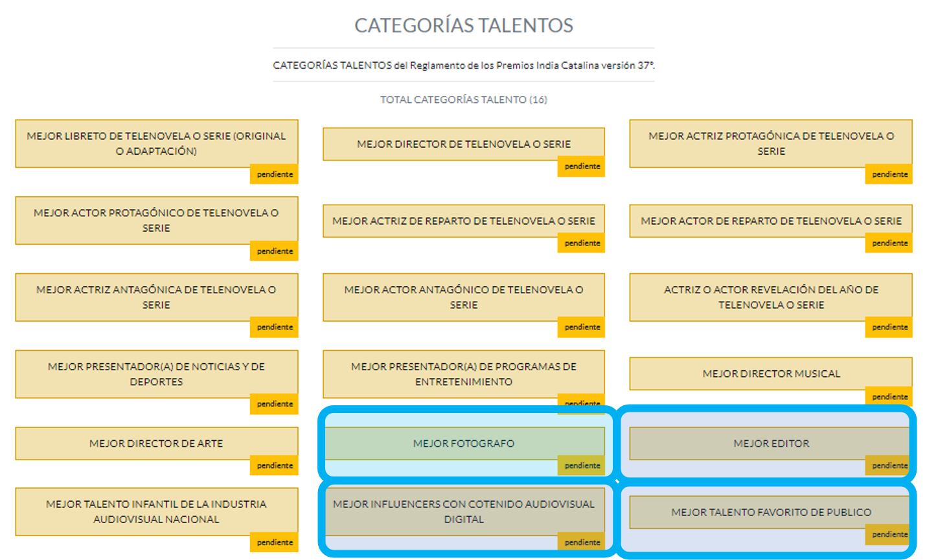938x560 pixels.
Task: Click pendiente badge under Mejor Influencers
Action: click(x=582, y=543)
